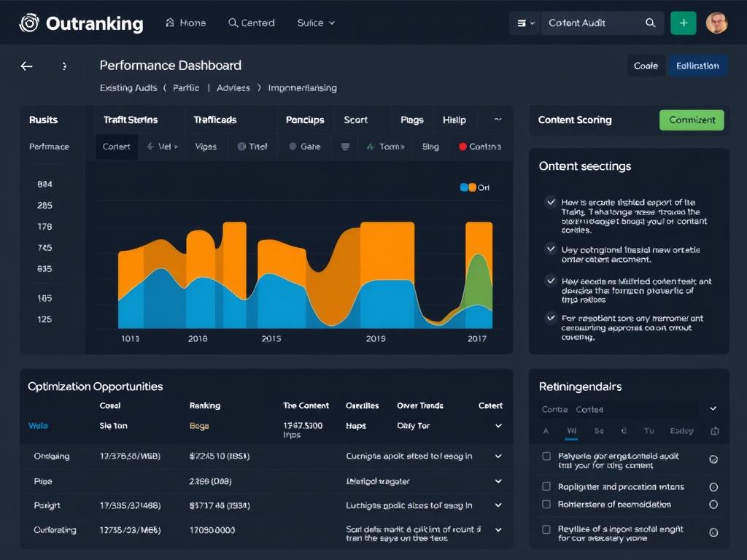
Task: Open the Suite dropdown in the navigation bar
Action: tap(315, 23)
